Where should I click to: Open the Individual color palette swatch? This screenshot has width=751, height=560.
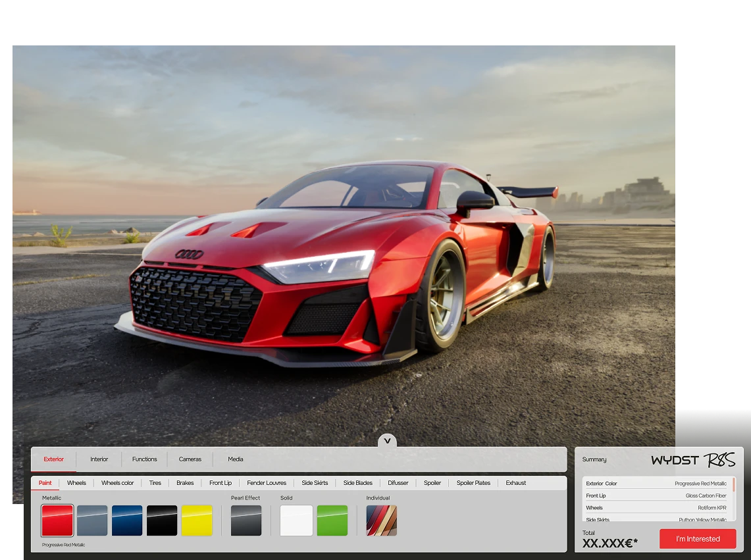(x=382, y=521)
